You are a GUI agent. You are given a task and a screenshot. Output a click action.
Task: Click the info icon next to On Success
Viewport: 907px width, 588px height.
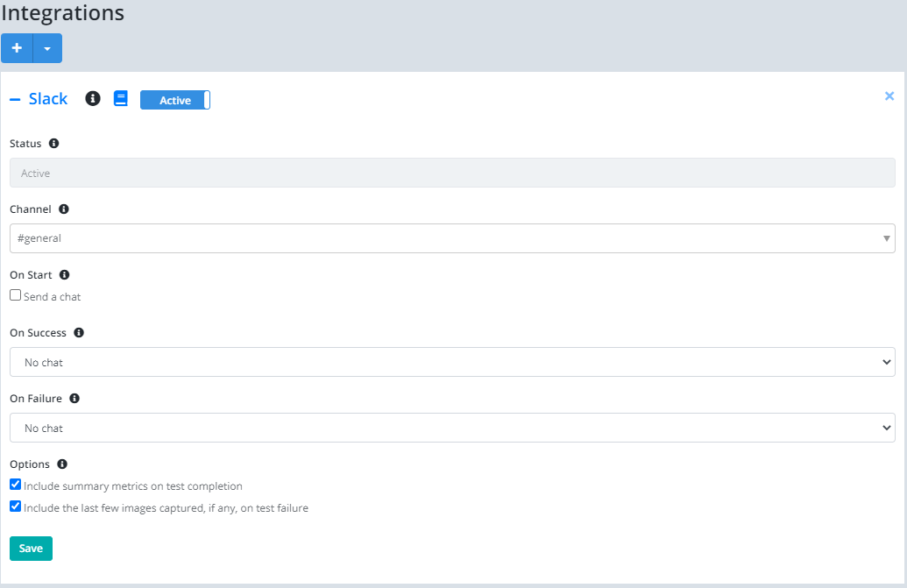tap(79, 332)
